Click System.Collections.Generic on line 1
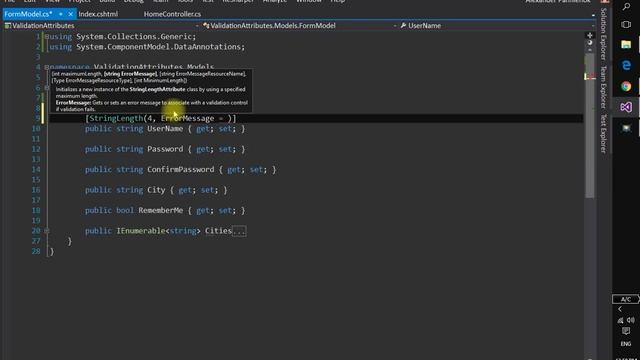The image size is (640, 360). (x=134, y=36)
